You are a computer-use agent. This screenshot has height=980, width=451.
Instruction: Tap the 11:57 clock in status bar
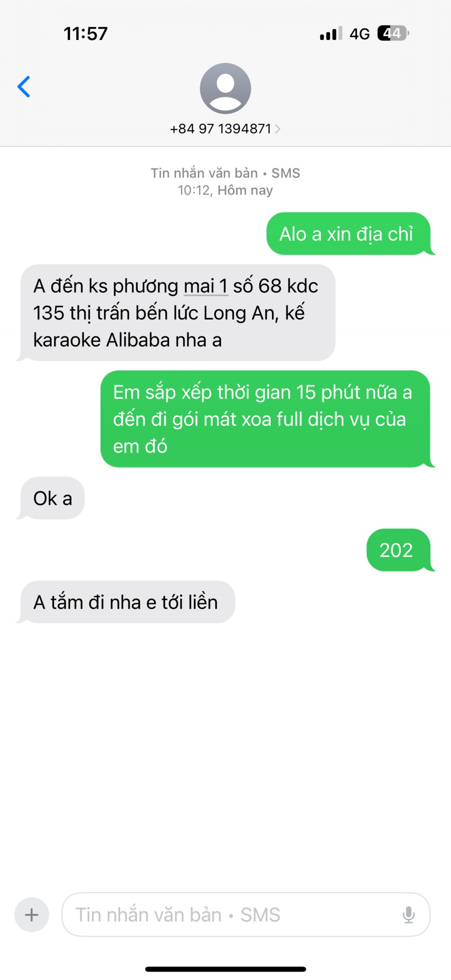[x=86, y=34]
